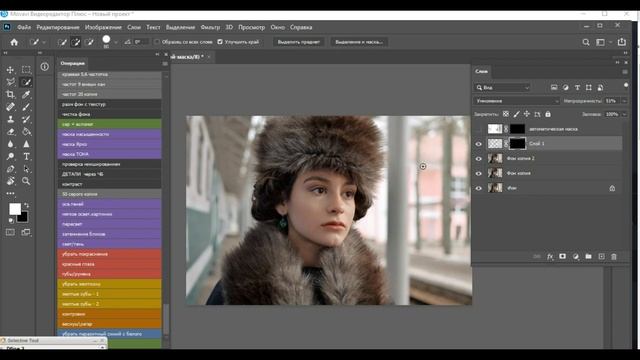Viewport: 640px width, 360px height.
Task: Select the Crop tool
Action: (10, 95)
